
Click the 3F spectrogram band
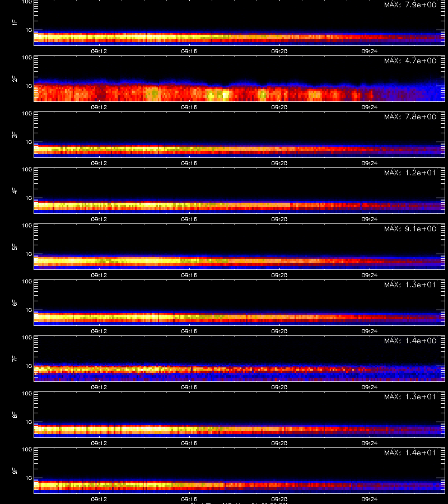240,150
